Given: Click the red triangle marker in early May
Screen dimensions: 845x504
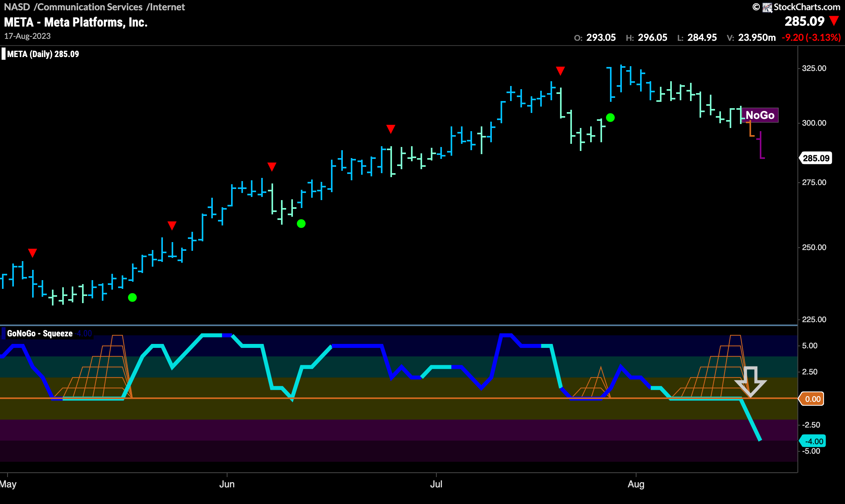Looking at the screenshot, I should coord(32,253).
